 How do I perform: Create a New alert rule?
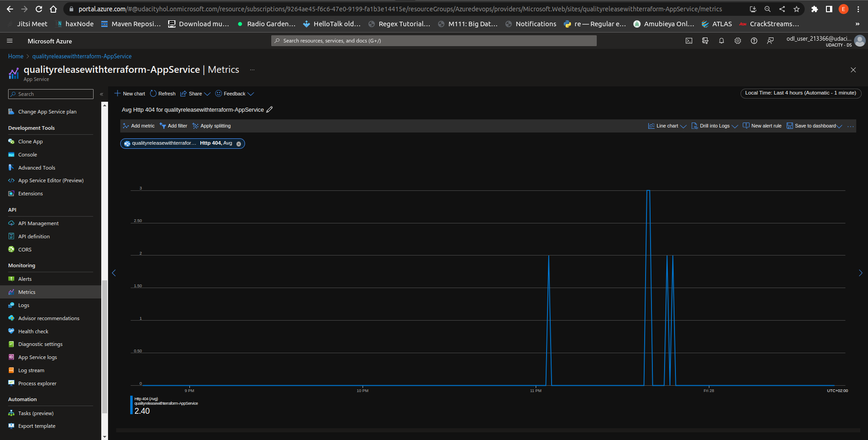pyautogui.click(x=762, y=126)
